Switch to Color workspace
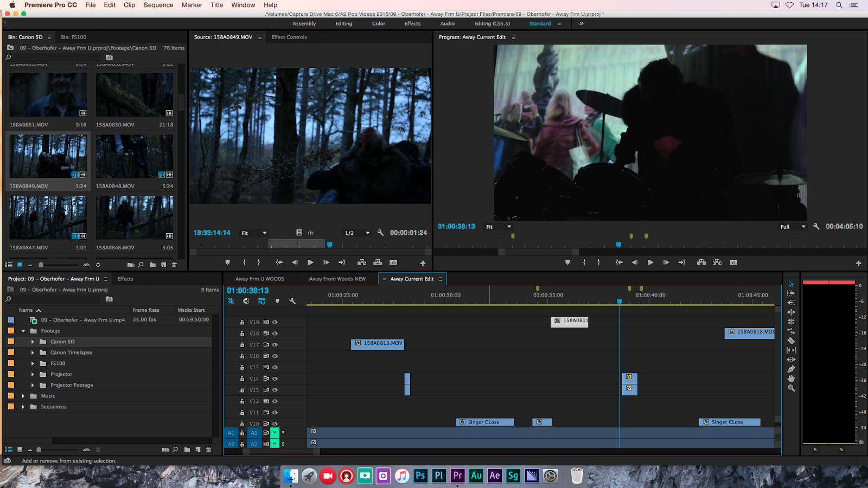Screen dimensions: 868x488 (x=379, y=23)
